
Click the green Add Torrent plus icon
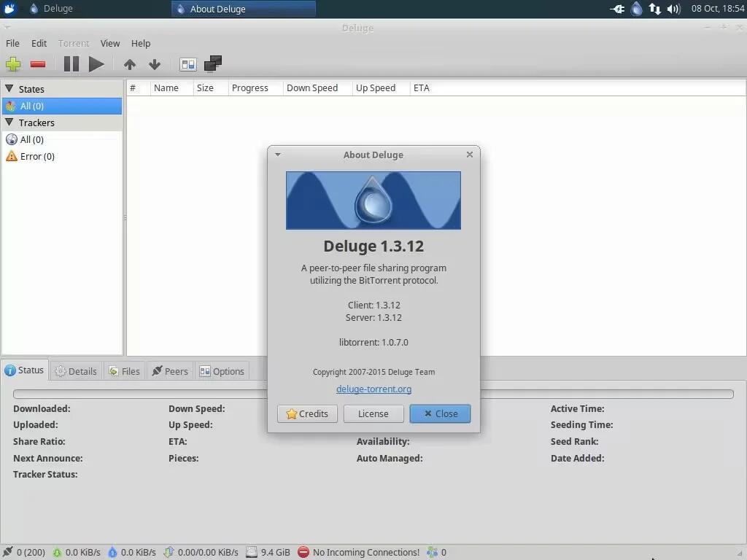tap(13, 64)
